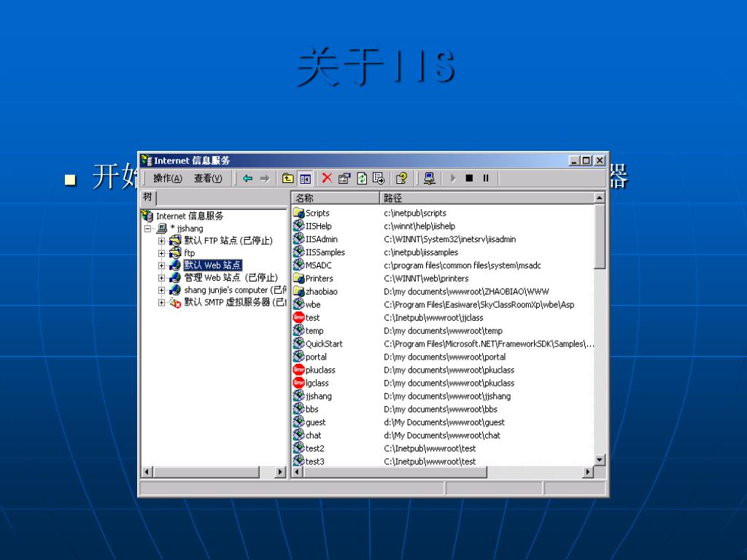Open the 查看(V) menu
Screen dimensions: 747x560
pyautogui.click(x=208, y=179)
